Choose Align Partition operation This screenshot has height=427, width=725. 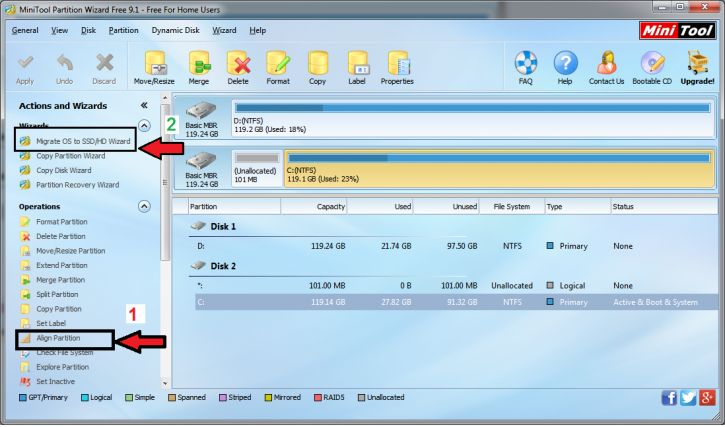pyautogui.click(x=50, y=338)
